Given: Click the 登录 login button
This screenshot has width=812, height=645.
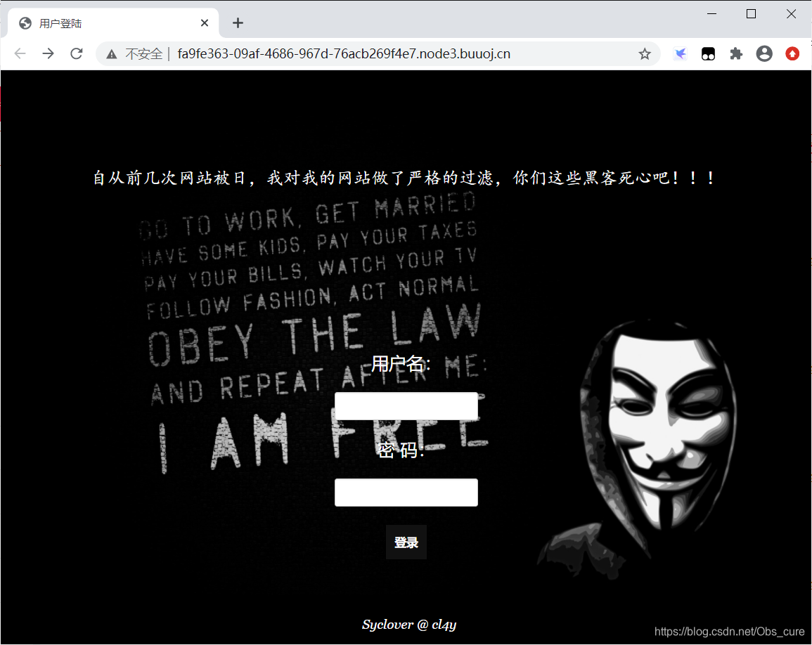Looking at the screenshot, I should [x=406, y=542].
